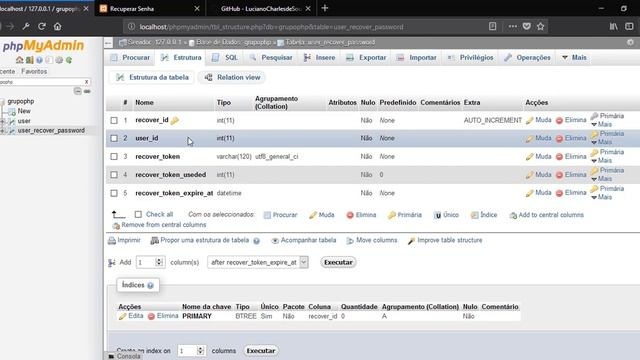The height and width of the screenshot is (360, 640).
Task: Edit the PRIMARY index via Edita
Action: (x=131, y=316)
